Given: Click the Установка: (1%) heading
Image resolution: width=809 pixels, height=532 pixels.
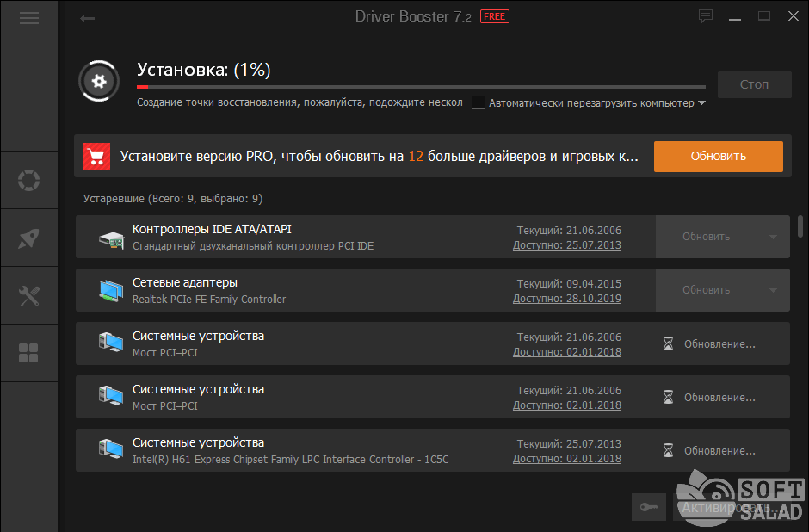Looking at the screenshot, I should click(x=204, y=70).
